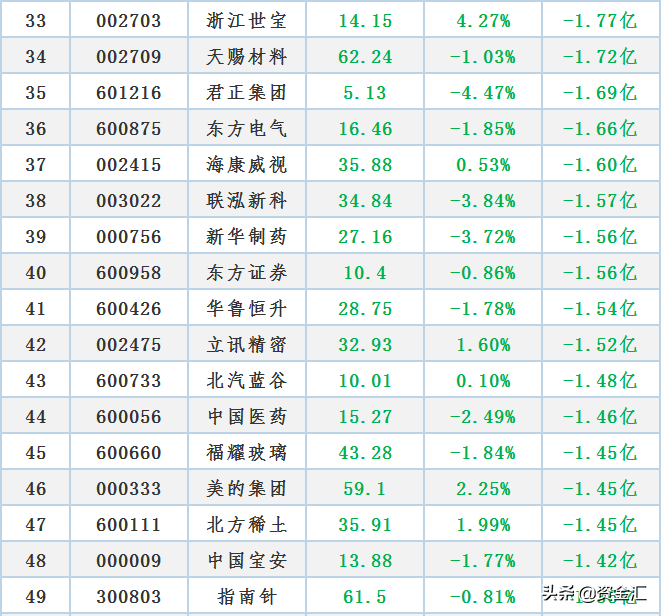Select stock code 600875

coord(129,129)
